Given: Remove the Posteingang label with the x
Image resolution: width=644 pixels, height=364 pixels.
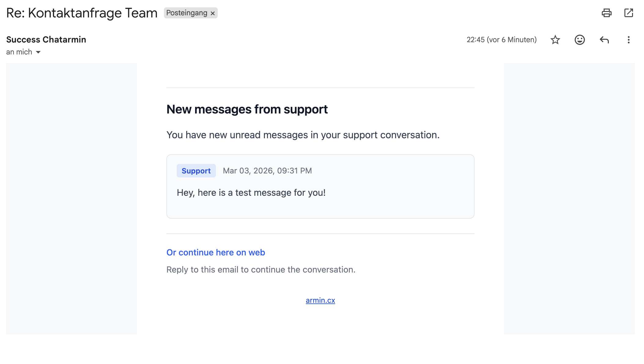Looking at the screenshot, I should point(213,13).
